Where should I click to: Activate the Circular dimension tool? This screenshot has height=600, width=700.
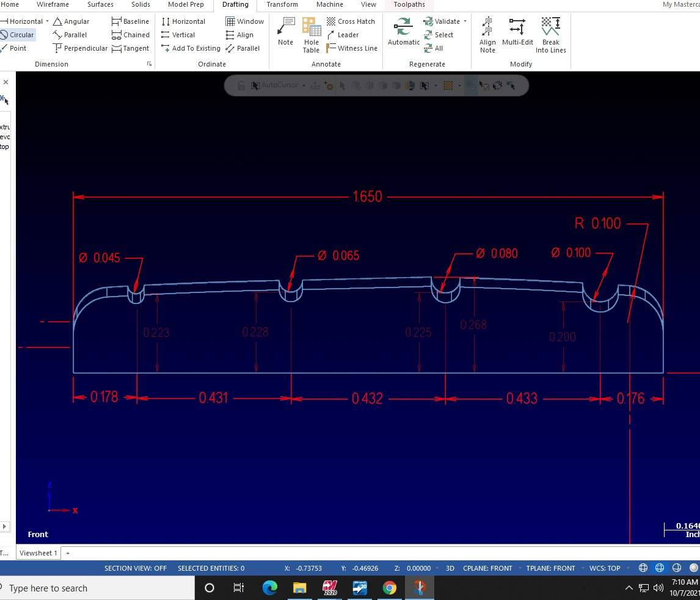(18, 35)
